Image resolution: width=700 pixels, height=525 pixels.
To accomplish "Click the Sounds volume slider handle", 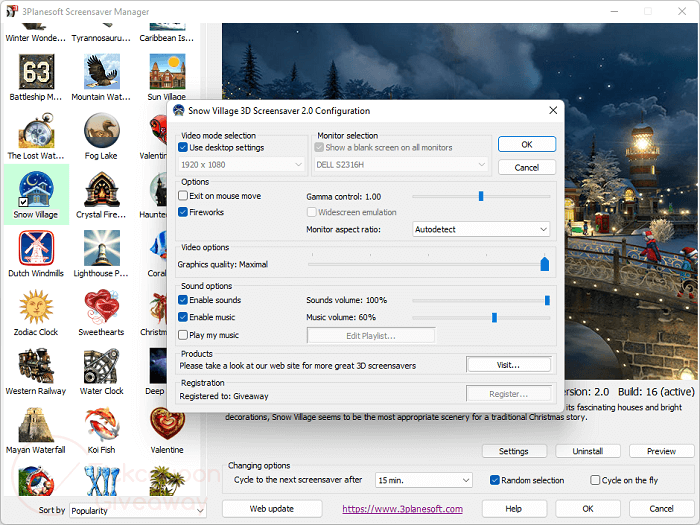I will point(547,300).
